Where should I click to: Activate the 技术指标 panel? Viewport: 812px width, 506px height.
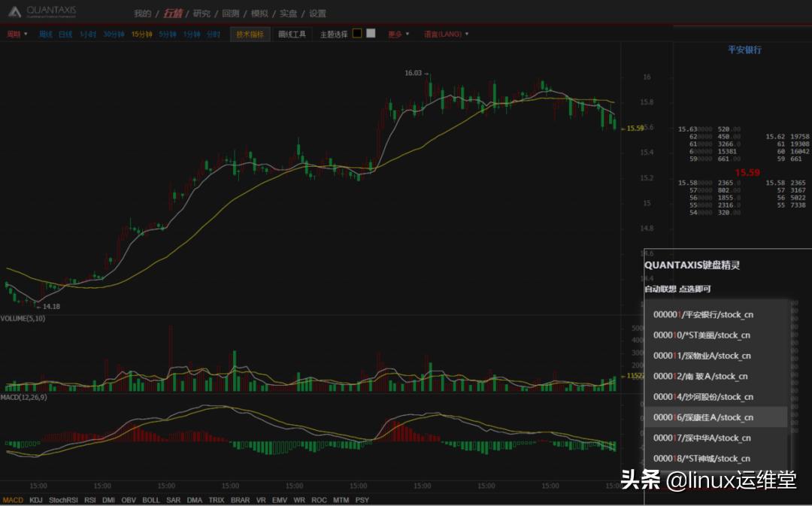click(x=249, y=34)
